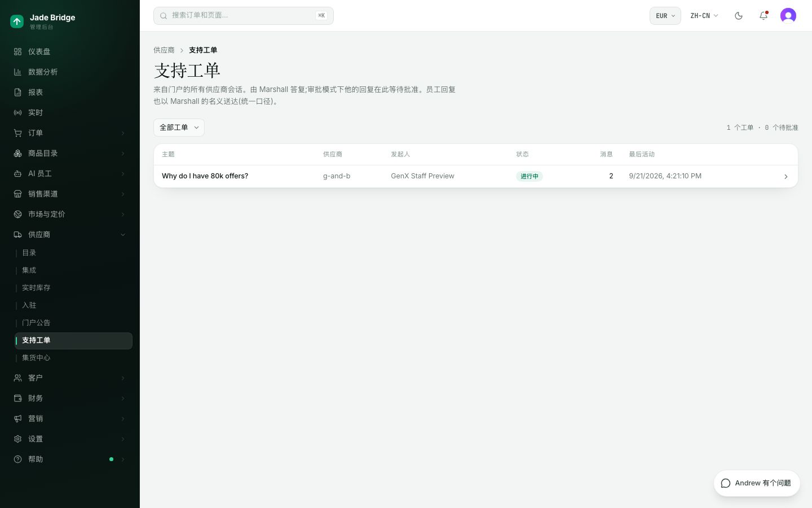The height and width of the screenshot is (508, 812).
Task: Collapse the 供应商 sidebar section chevron
Action: tap(123, 234)
